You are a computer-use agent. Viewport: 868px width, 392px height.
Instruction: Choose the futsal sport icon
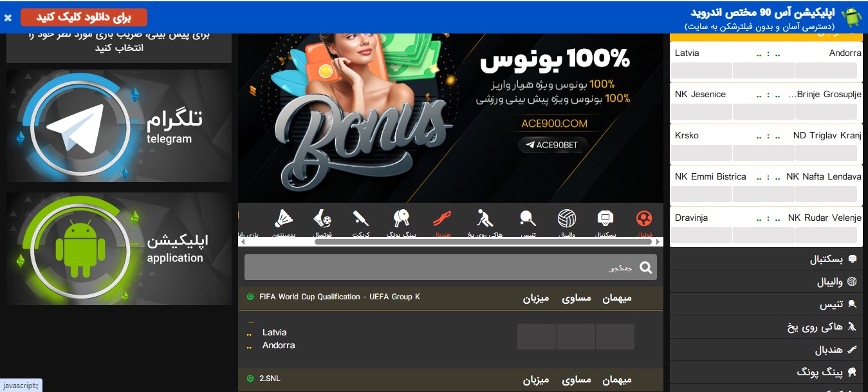323,219
